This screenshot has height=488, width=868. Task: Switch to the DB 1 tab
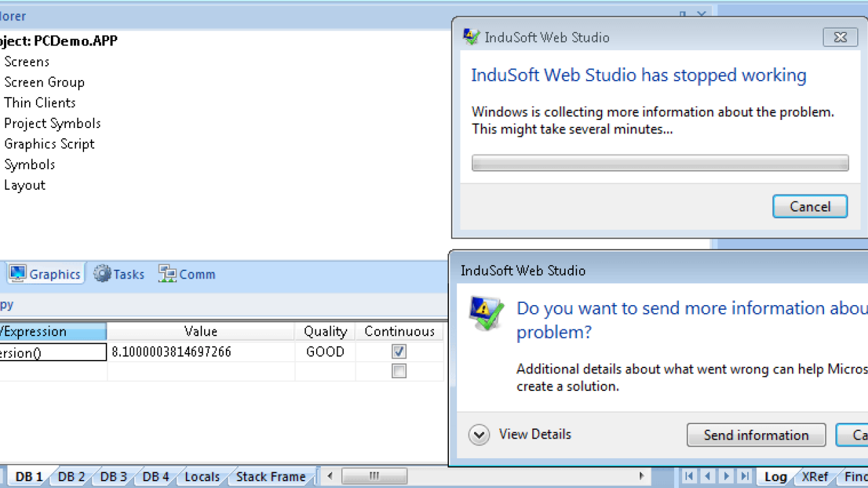coord(28,476)
